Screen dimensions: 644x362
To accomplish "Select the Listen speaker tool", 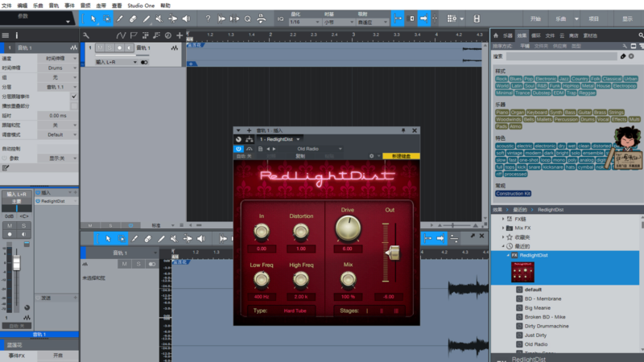I will (186, 18).
